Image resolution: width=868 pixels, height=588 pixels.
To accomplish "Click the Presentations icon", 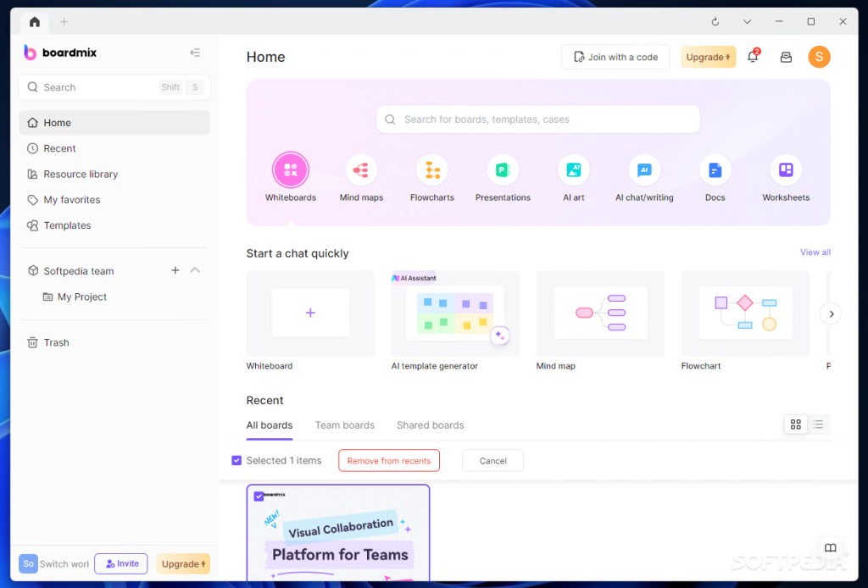I will pyautogui.click(x=503, y=170).
